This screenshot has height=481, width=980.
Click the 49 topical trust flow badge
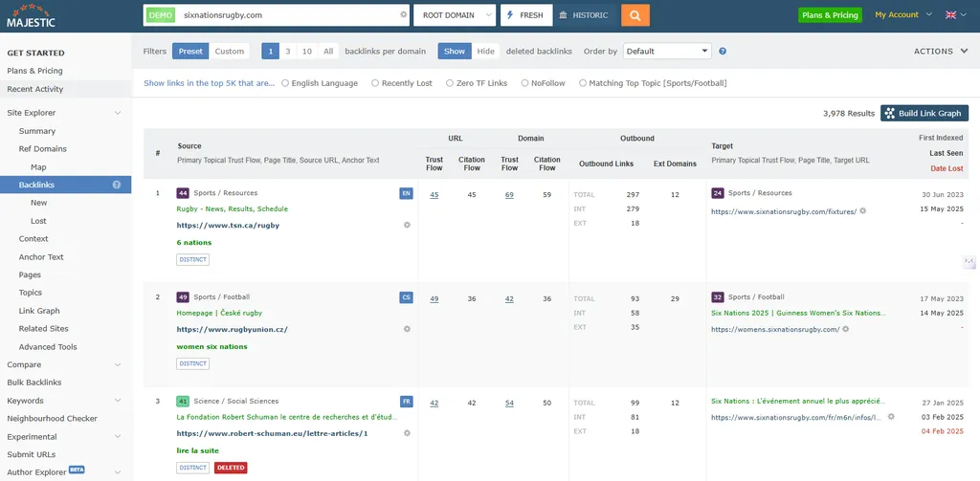coord(183,296)
